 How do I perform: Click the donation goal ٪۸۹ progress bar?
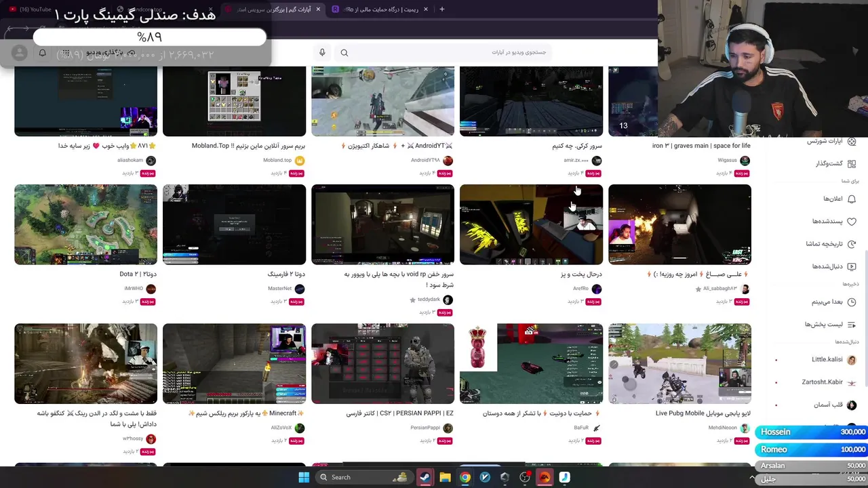pyautogui.click(x=150, y=37)
